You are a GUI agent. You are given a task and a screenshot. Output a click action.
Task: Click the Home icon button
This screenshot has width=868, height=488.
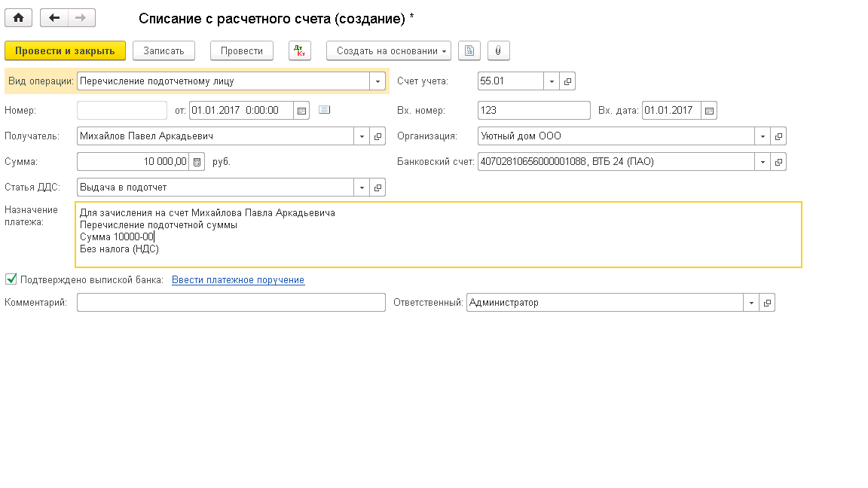[x=19, y=17]
